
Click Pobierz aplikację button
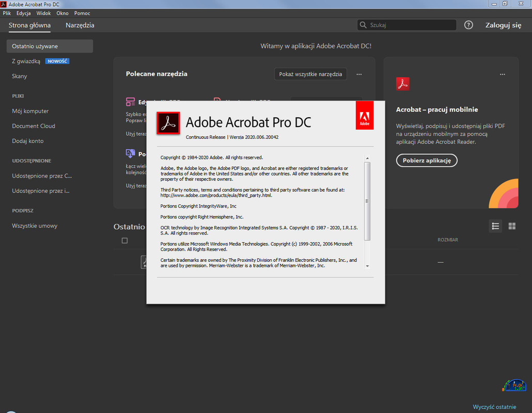coord(427,161)
